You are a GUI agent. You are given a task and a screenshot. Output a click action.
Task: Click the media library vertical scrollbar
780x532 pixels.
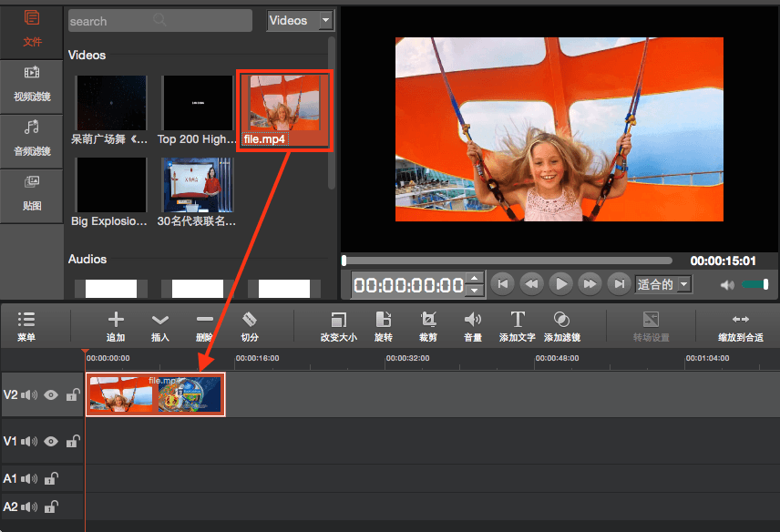332,113
